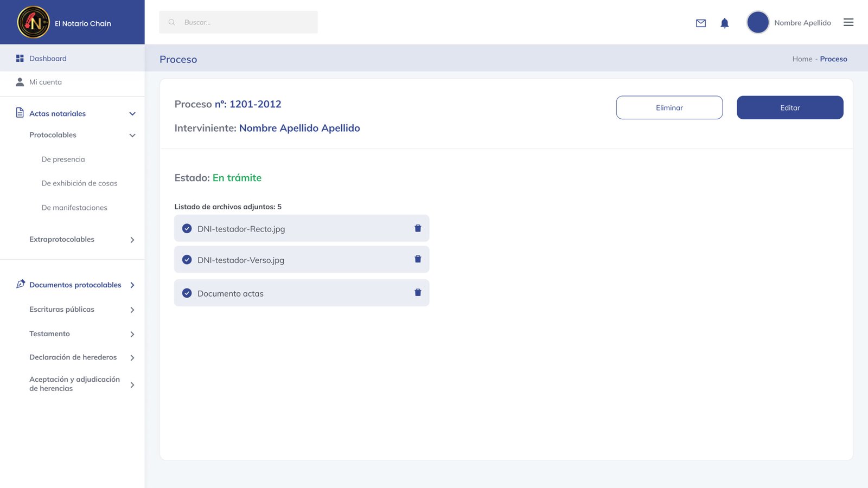Image resolution: width=868 pixels, height=488 pixels.
Task: Expand the Escrituras públicas chevron
Action: pyautogui.click(x=132, y=310)
